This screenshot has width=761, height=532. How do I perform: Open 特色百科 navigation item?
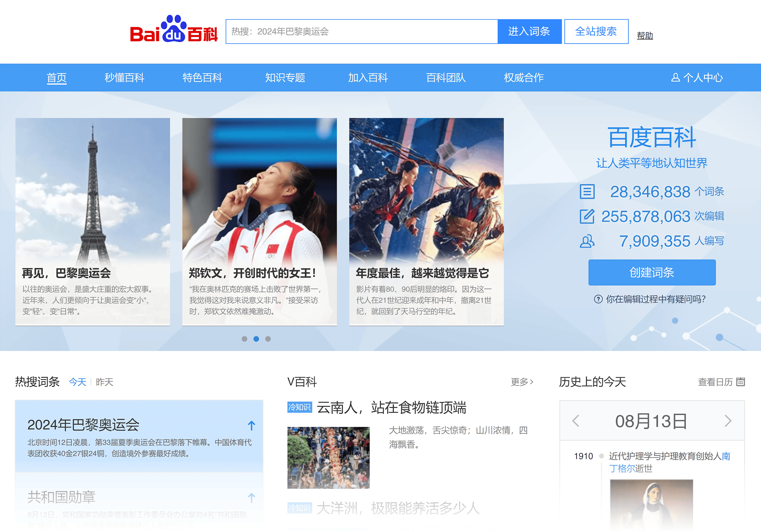point(202,78)
